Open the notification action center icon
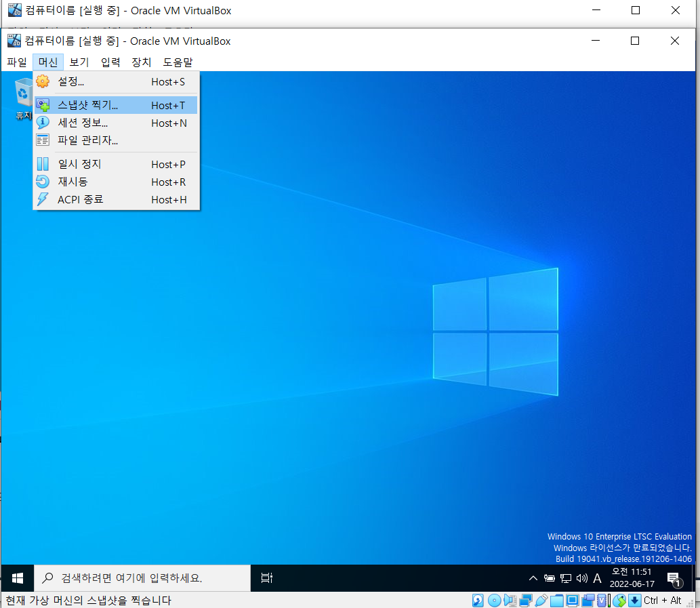Viewport: 700px width, 608px height. point(674,579)
